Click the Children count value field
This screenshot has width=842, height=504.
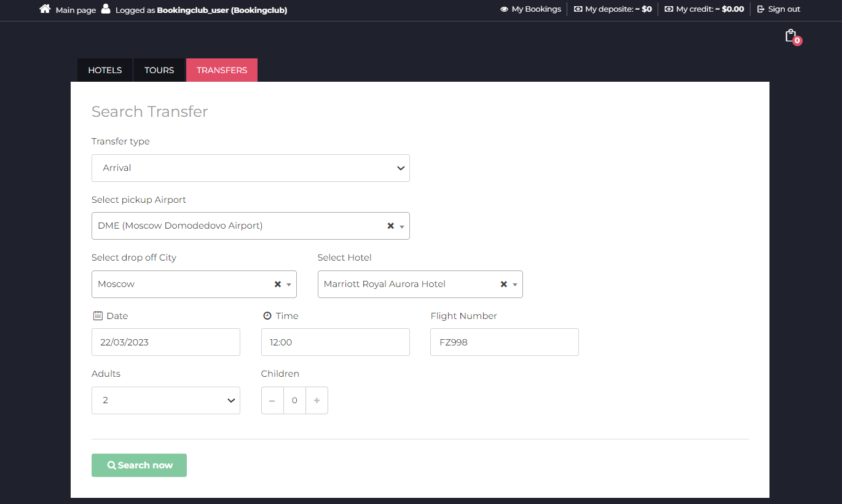(x=294, y=400)
